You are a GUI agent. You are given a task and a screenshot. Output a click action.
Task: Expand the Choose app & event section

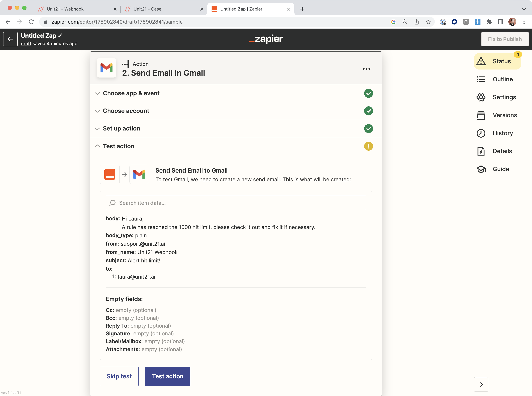point(131,93)
